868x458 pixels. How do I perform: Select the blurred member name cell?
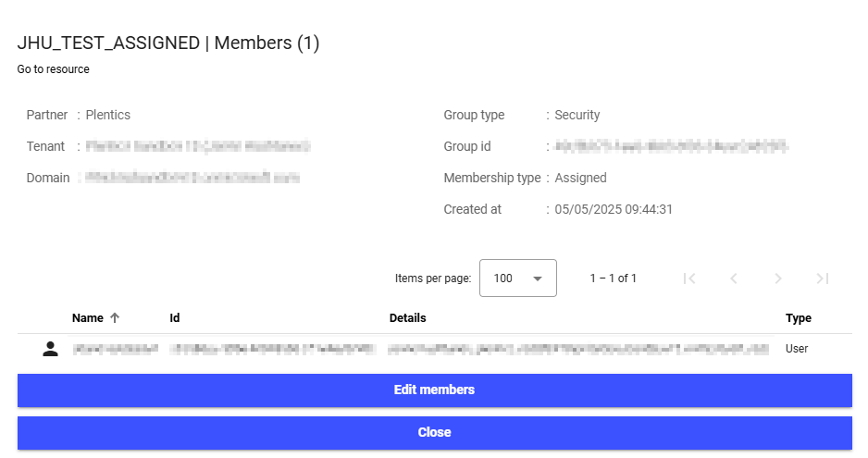pos(116,349)
